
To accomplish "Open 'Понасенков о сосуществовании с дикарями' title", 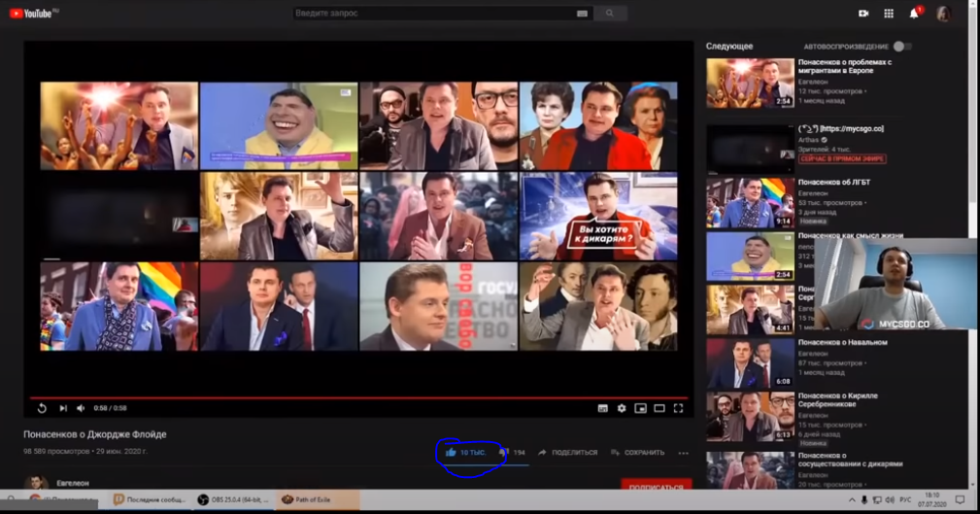I will click(851, 460).
